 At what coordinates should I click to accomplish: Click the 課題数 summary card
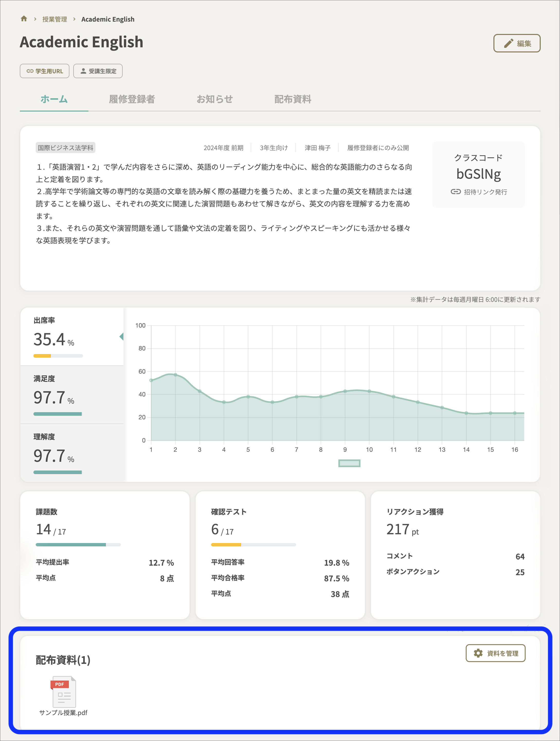point(105,555)
